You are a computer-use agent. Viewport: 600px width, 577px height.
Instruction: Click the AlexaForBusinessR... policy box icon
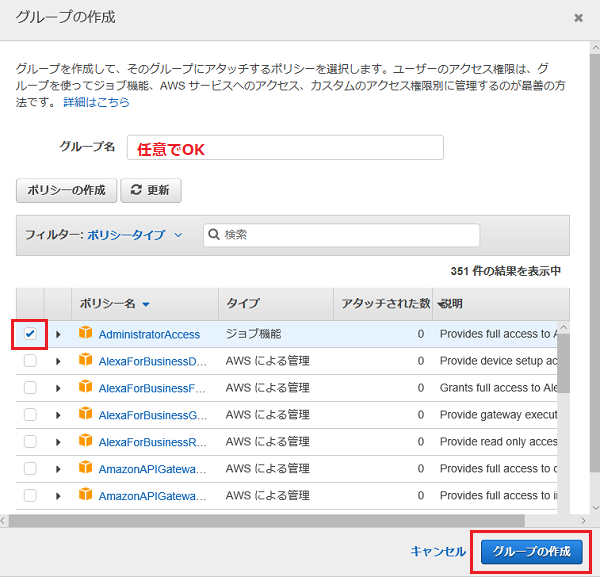85,440
